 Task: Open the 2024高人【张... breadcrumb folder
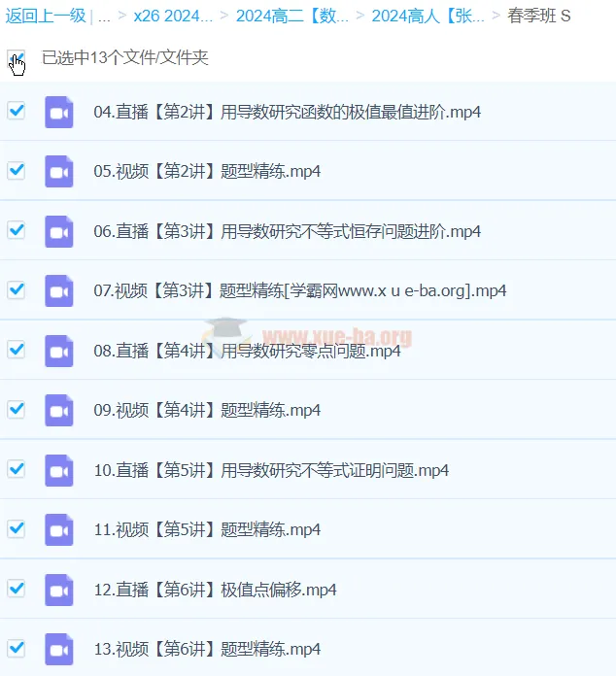[428, 16]
